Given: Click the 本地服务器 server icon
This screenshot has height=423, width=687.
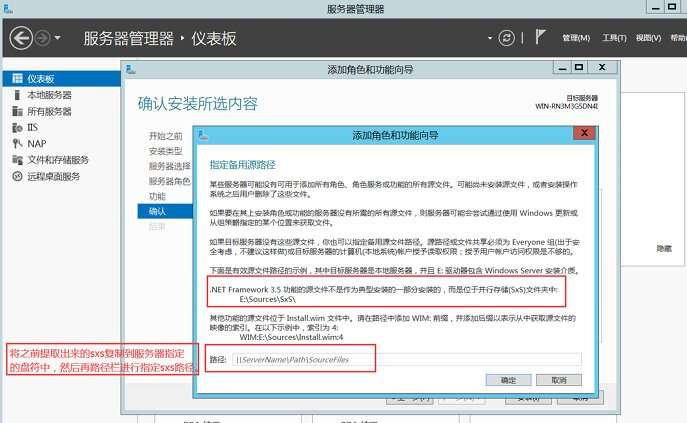Looking at the screenshot, I should [18, 95].
